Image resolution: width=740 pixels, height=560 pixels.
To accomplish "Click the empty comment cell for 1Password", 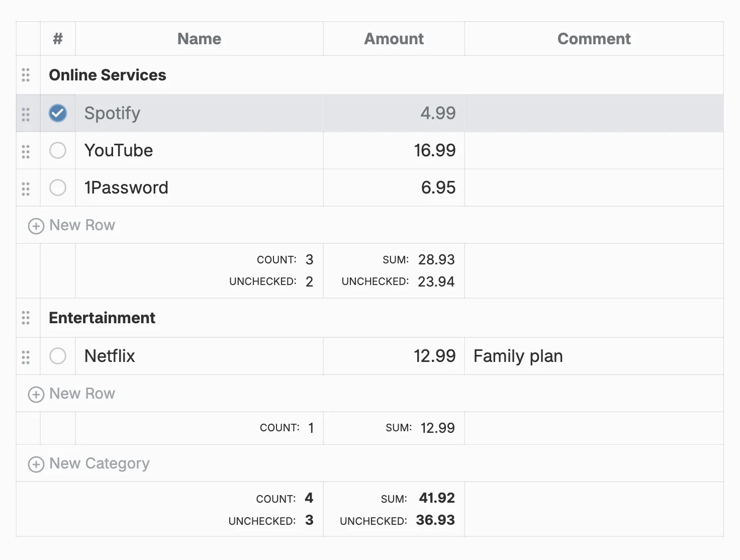I will point(594,188).
